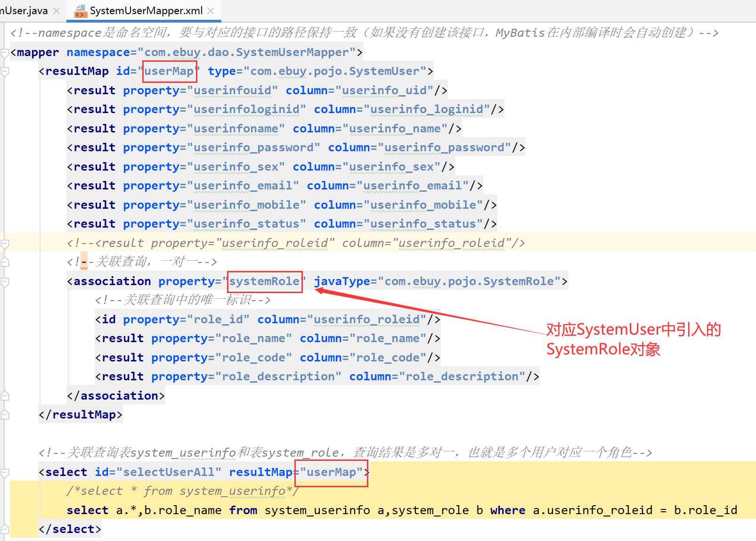The width and height of the screenshot is (756, 541).
Task: Open the partially visible nUser.java tab
Action: pos(24,10)
